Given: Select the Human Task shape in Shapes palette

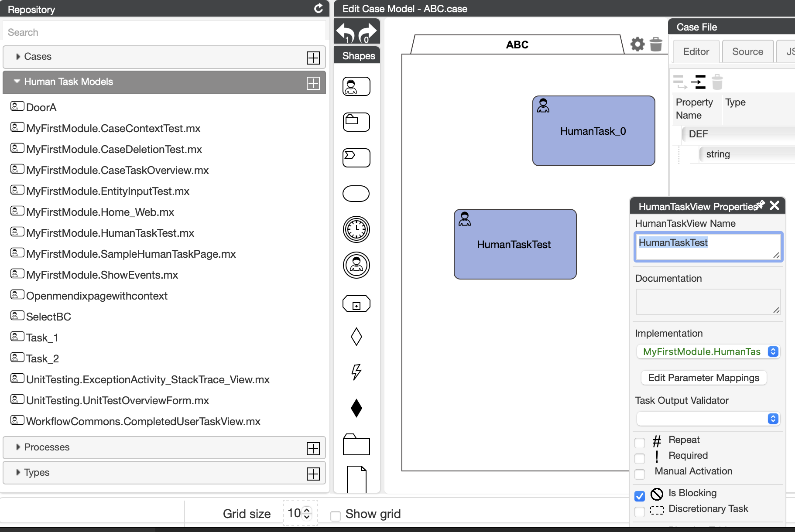Looking at the screenshot, I should (356, 86).
